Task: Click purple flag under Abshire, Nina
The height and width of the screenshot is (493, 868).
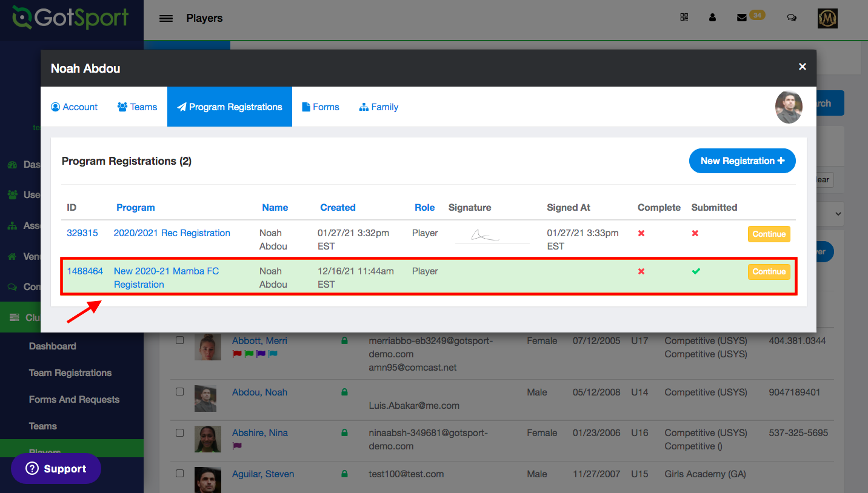Action: (237, 446)
